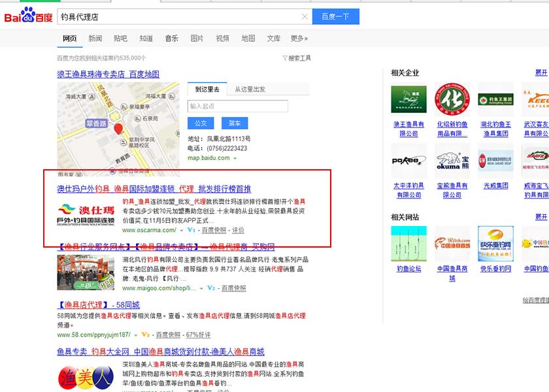This screenshot has width=549, height=392.
Task: Open 宝熊渔具有限公司 link
Action: 452,190
